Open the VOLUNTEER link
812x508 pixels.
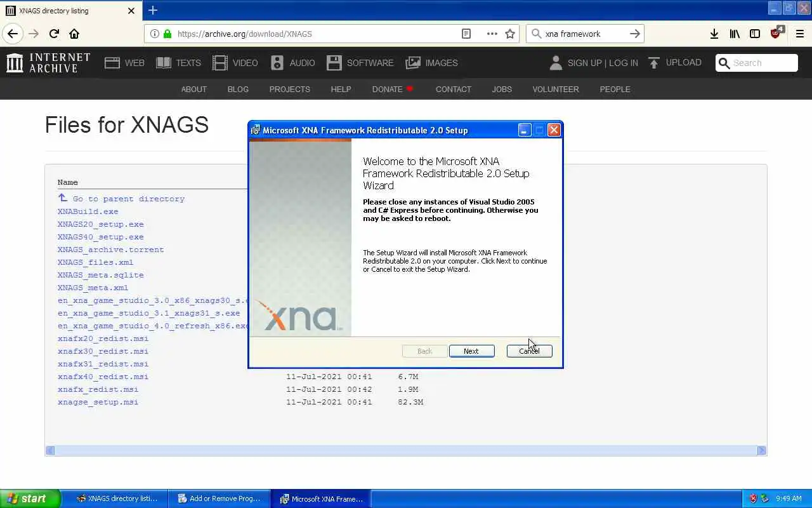[x=556, y=89]
